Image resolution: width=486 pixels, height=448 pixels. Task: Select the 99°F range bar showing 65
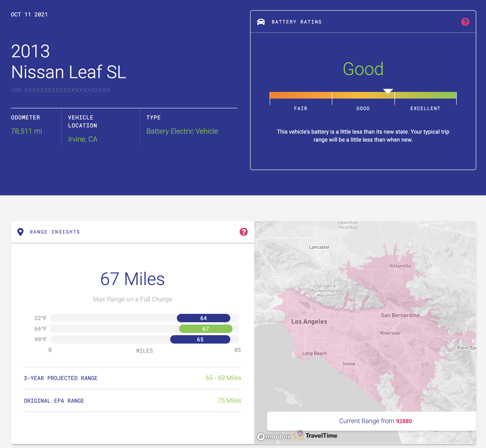[200, 339]
